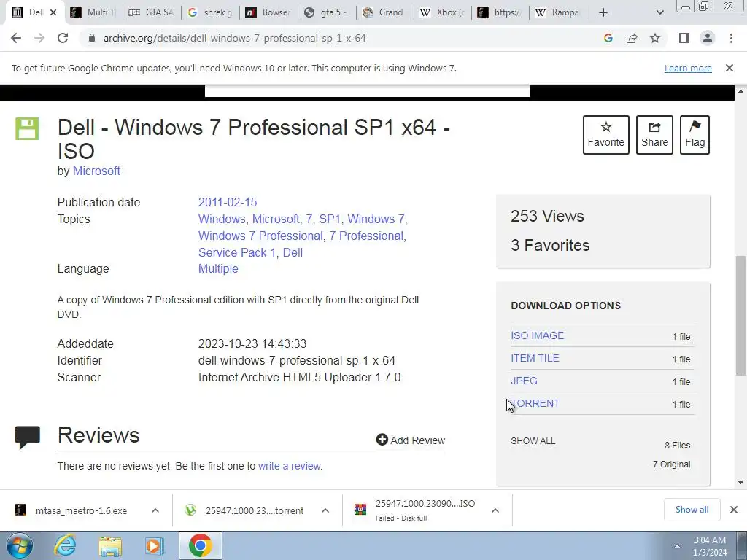This screenshot has width=747, height=560.
Task: Click the share page icon in address bar
Action: click(x=632, y=38)
